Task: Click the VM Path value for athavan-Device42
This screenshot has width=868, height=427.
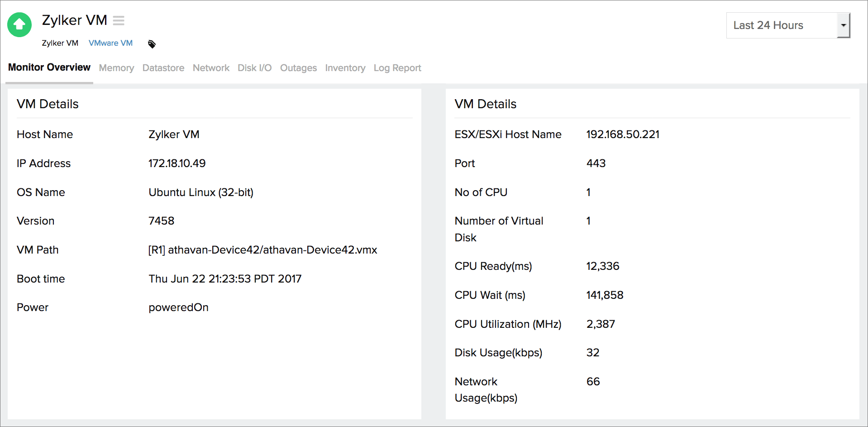Action: click(262, 249)
